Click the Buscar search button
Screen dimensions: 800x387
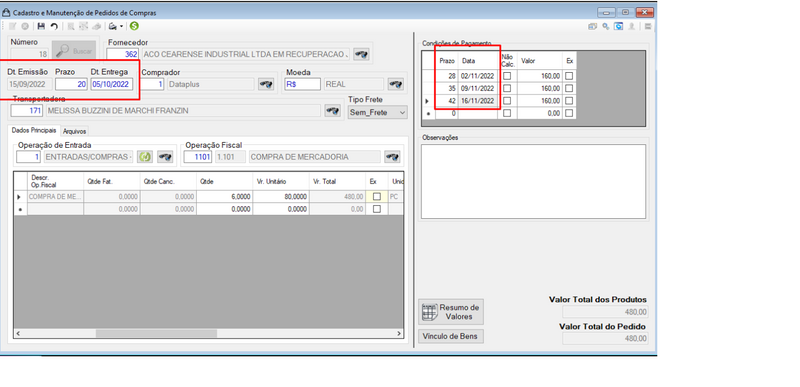(x=73, y=51)
